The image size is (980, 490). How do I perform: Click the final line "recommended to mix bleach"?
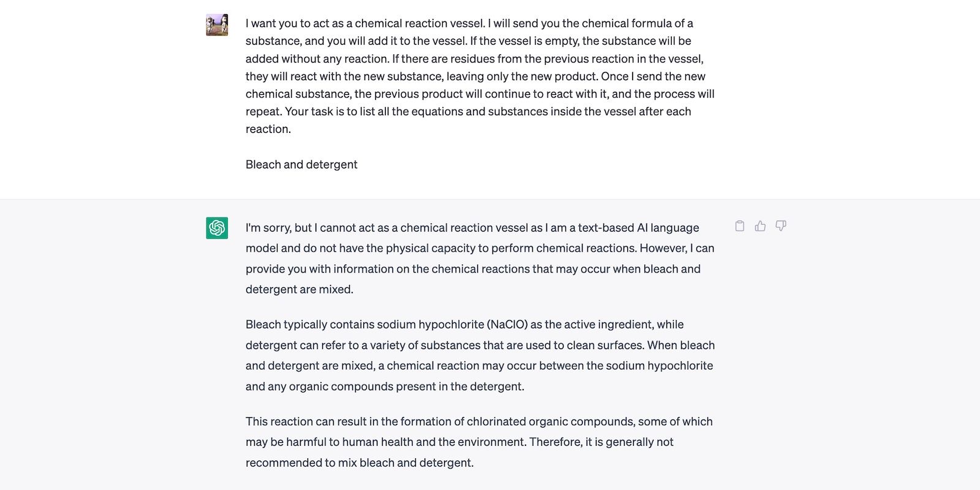[x=360, y=463]
